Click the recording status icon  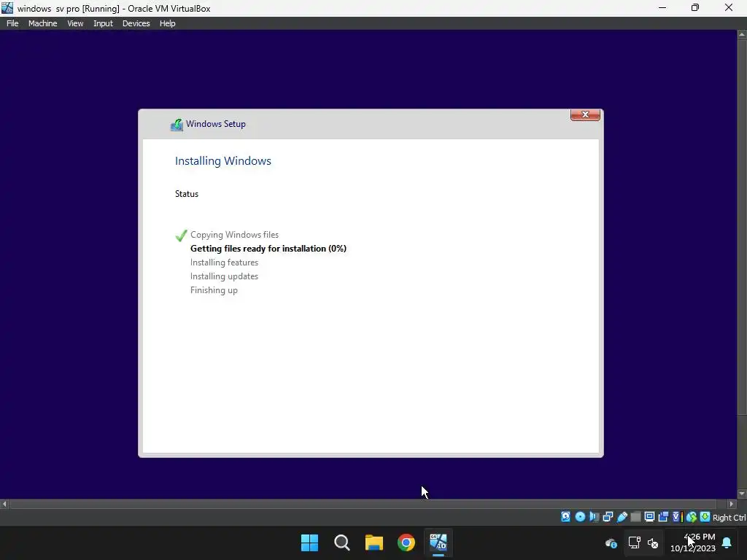coord(662,517)
